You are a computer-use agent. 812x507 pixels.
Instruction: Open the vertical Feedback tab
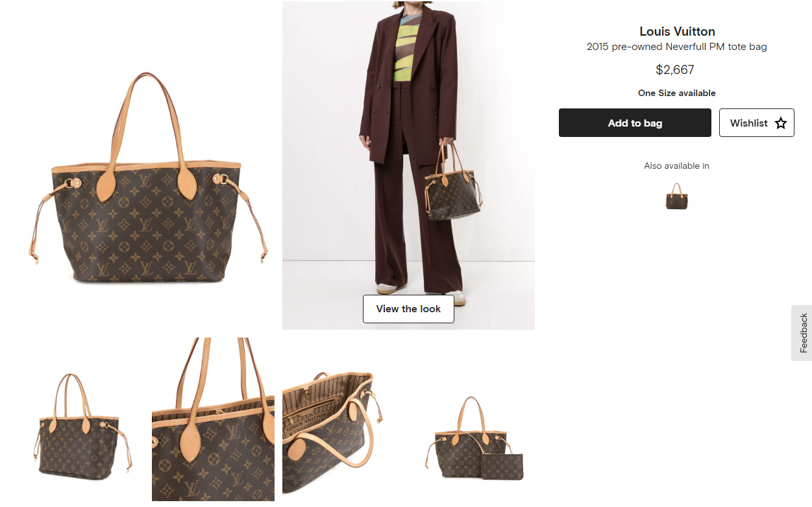tap(802, 333)
